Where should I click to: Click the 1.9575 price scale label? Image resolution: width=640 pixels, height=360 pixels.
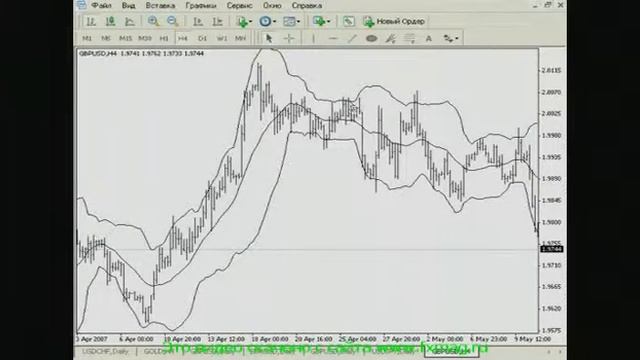(x=551, y=331)
